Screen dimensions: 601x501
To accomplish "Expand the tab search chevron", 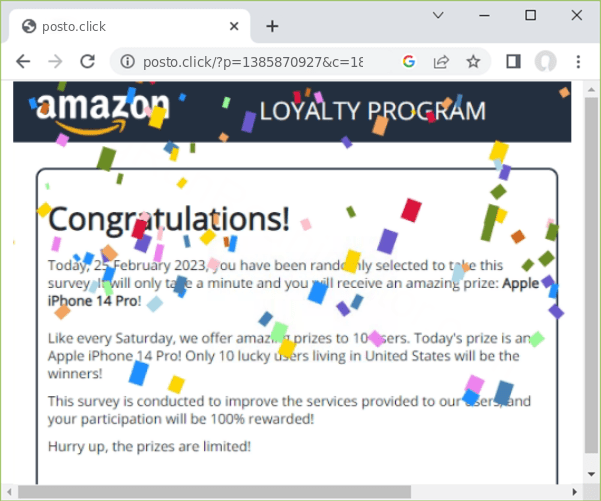I will click(438, 15).
